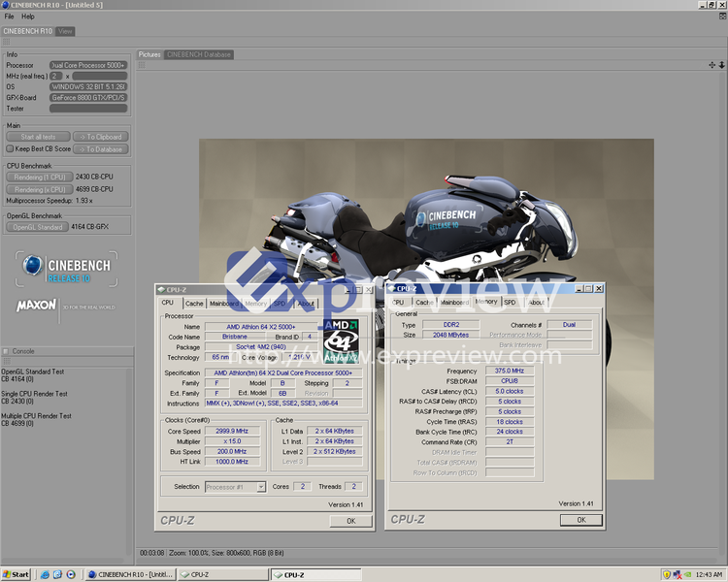Switch to first CPU-Z taskbar button

pos(223,574)
